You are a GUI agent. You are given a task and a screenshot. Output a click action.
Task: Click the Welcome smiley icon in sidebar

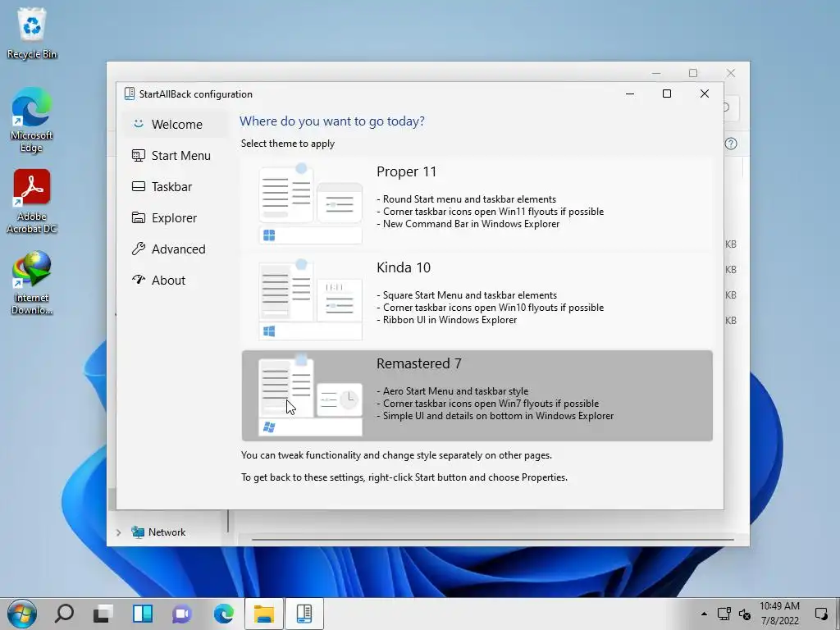click(x=138, y=124)
